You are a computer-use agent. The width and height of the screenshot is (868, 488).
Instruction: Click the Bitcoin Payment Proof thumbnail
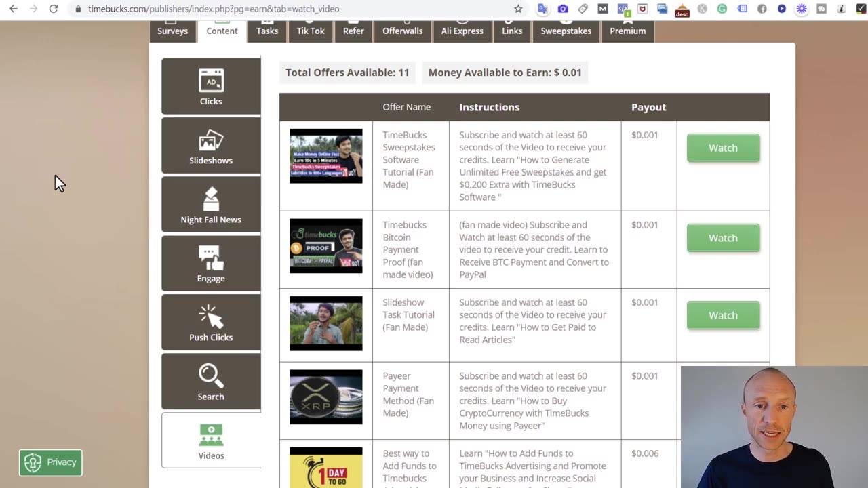[x=326, y=246]
